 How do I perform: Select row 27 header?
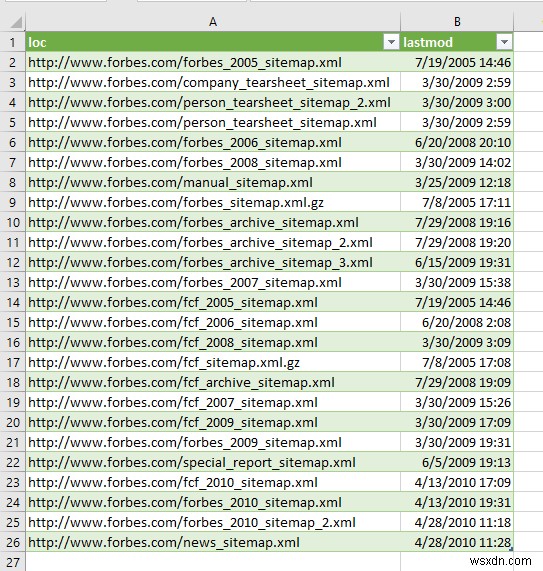pyautogui.click(x=13, y=562)
